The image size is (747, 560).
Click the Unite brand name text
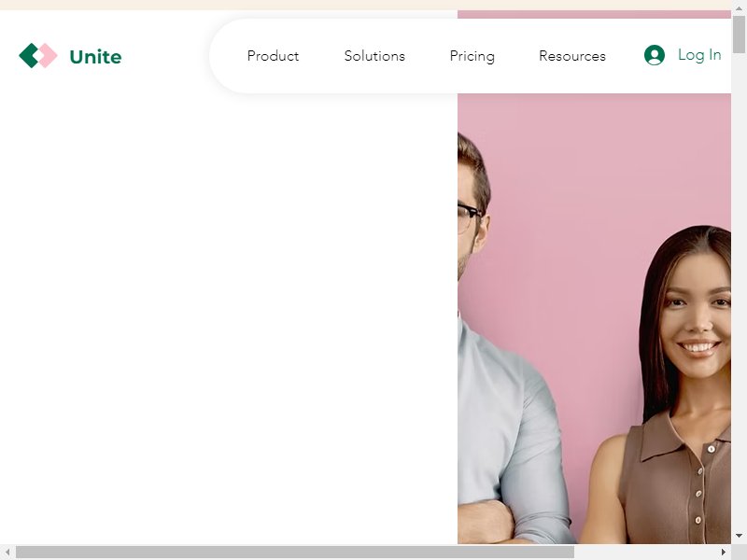[95, 57]
